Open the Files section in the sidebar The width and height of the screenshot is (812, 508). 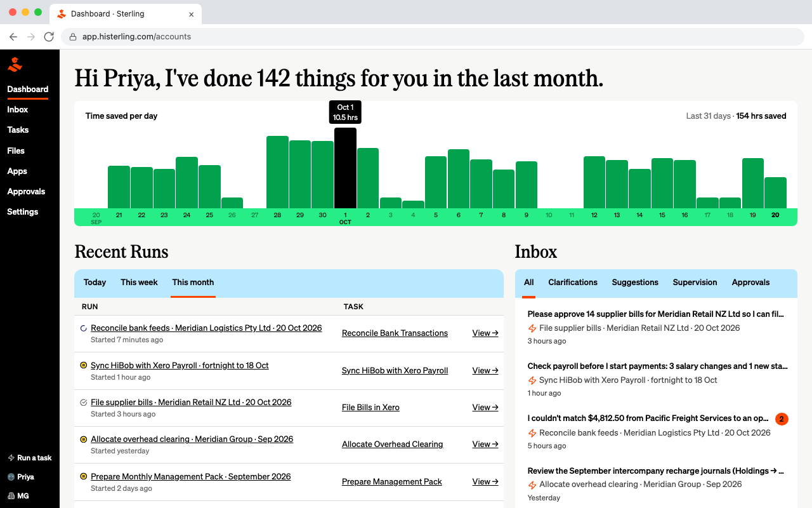16,151
